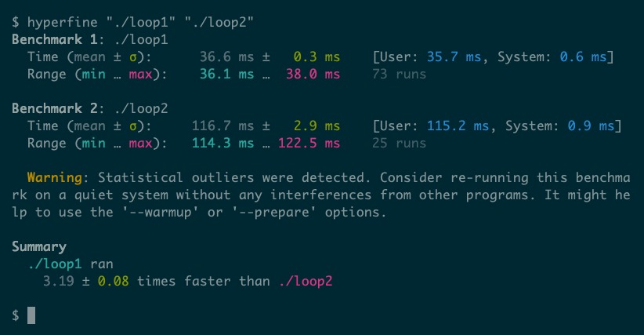Click the terminal cursor block at the prompt
This screenshot has width=644, height=335.
pyautogui.click(x=31, y=315)
